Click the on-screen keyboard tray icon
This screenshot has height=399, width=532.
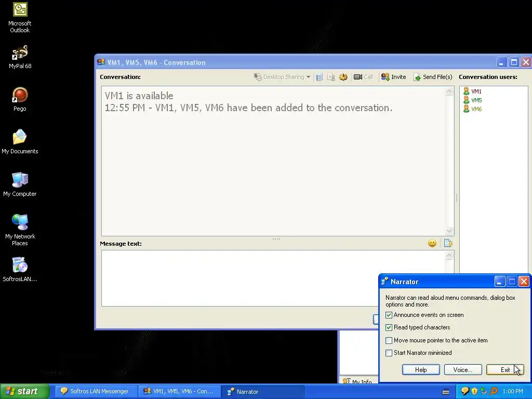point(446,392)
